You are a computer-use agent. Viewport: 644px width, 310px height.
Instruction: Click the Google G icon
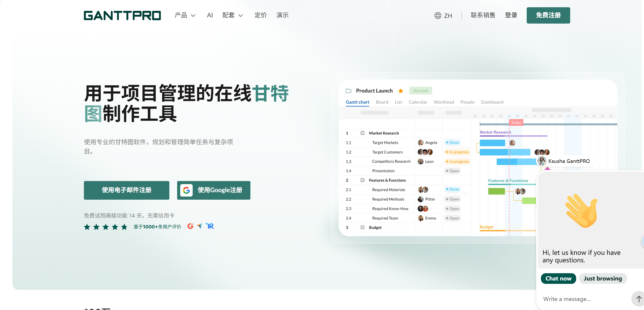tap(186, 190)
